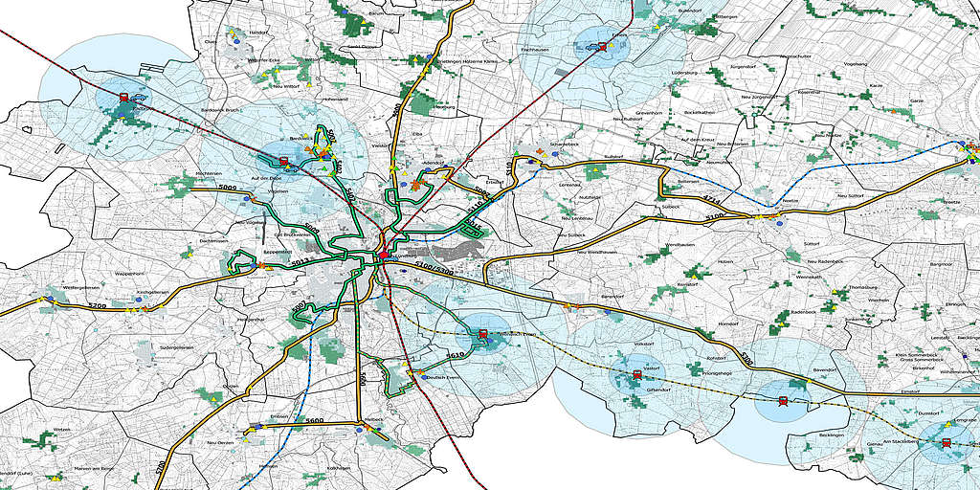The width and height of the screenshot is (980, 490).
Task: Click the route label 5200
Action: pyautogui.click(x=99, y=305)
